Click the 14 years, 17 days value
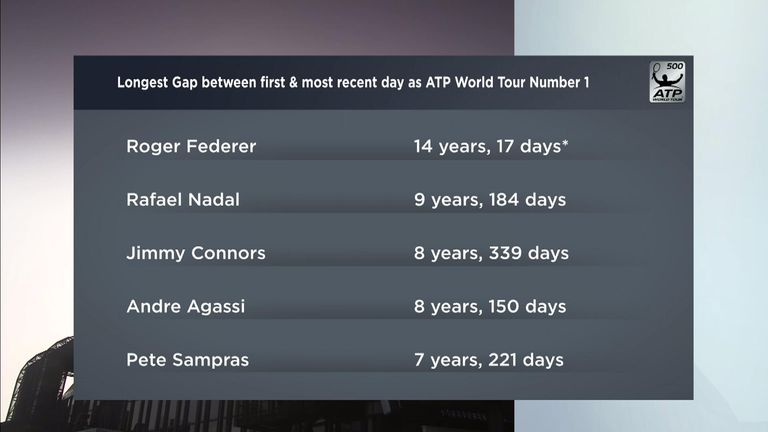Screen dimensions: 768x432 click(491, 146)
